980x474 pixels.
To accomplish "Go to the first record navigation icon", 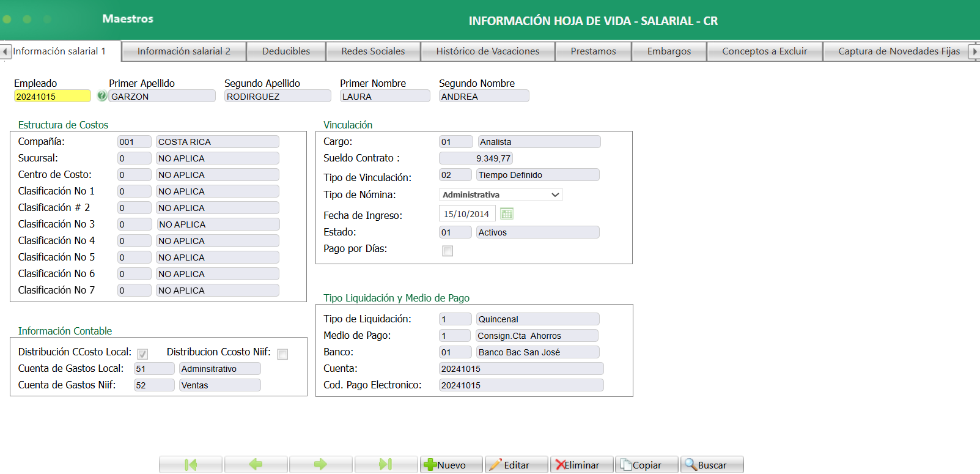I will coord(191,465).
